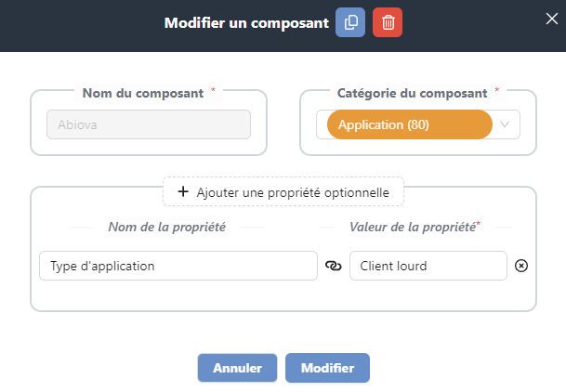Image resolution: width=566 pixels, height=392 pixels.
Task: Click the plus icon for optional property
Action: click(183, 191)
